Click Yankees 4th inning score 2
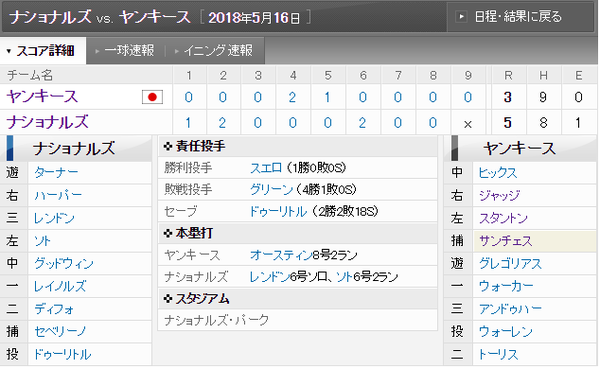The height and width of the screenshot is (369, 600). 292,97
